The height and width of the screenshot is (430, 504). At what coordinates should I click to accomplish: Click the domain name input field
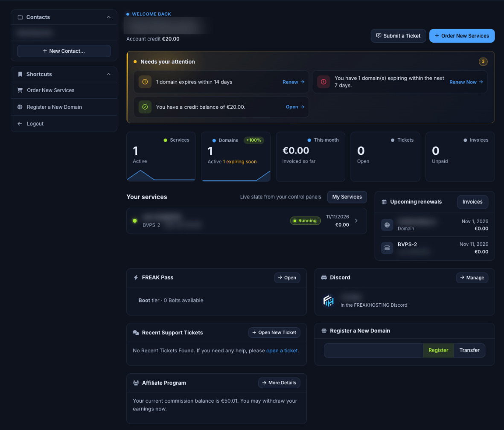pyautogui.click(x=373, y=350)
